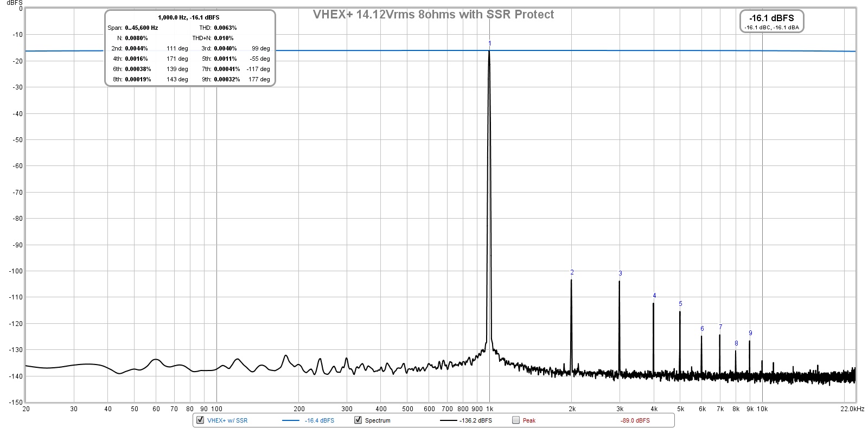Click harmonic marker 6 above 6k peak
Image resolution: width=868 pixels, height=428 pixels.
pyautogui.click(x=702, y=329)
